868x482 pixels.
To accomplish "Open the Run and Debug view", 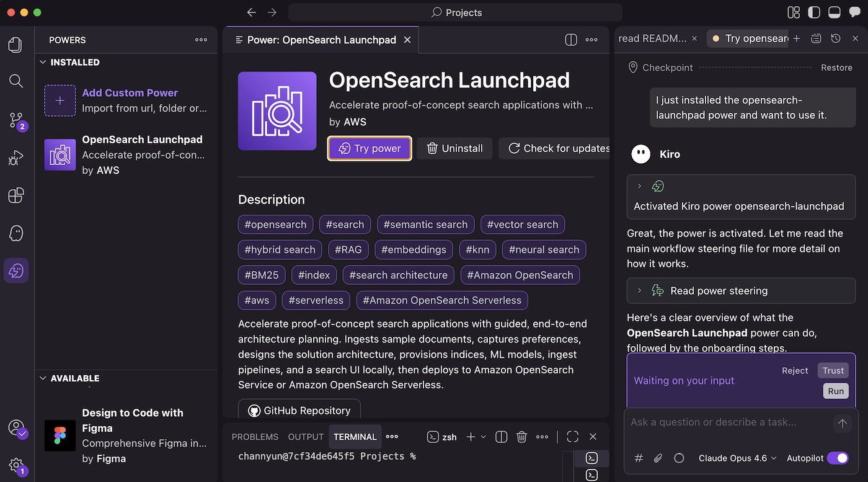I will pos(15,158).
